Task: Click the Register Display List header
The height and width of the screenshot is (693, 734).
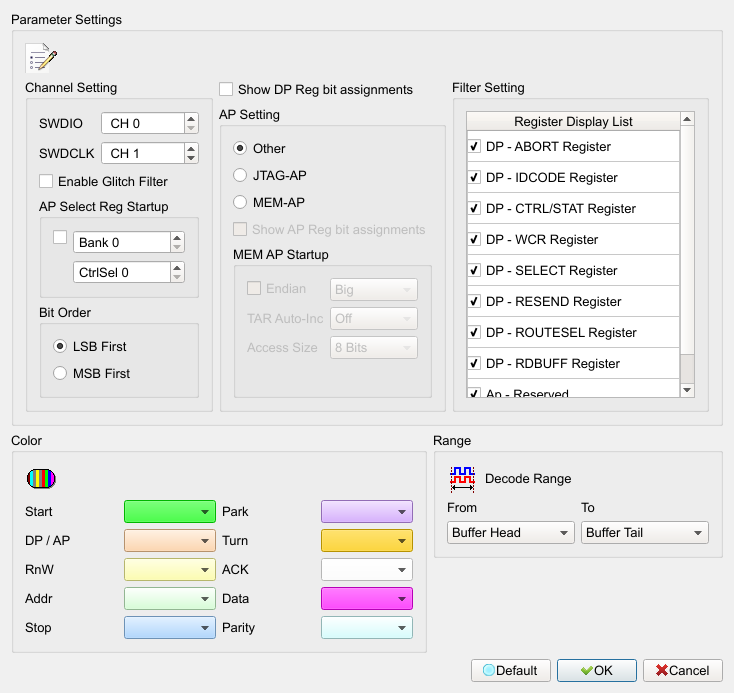Action: pyautogui.click(x=573, y=121)
